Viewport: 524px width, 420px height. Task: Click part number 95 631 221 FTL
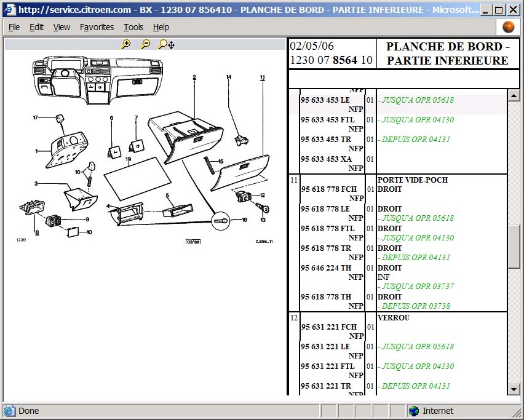[327, 367]
